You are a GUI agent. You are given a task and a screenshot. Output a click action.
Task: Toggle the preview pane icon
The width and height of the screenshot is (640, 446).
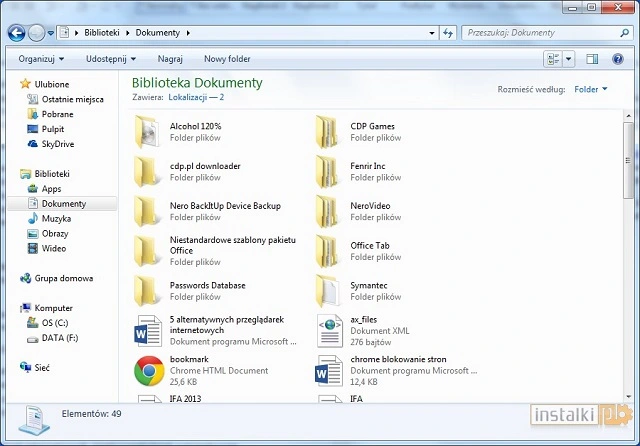(592, 59)
